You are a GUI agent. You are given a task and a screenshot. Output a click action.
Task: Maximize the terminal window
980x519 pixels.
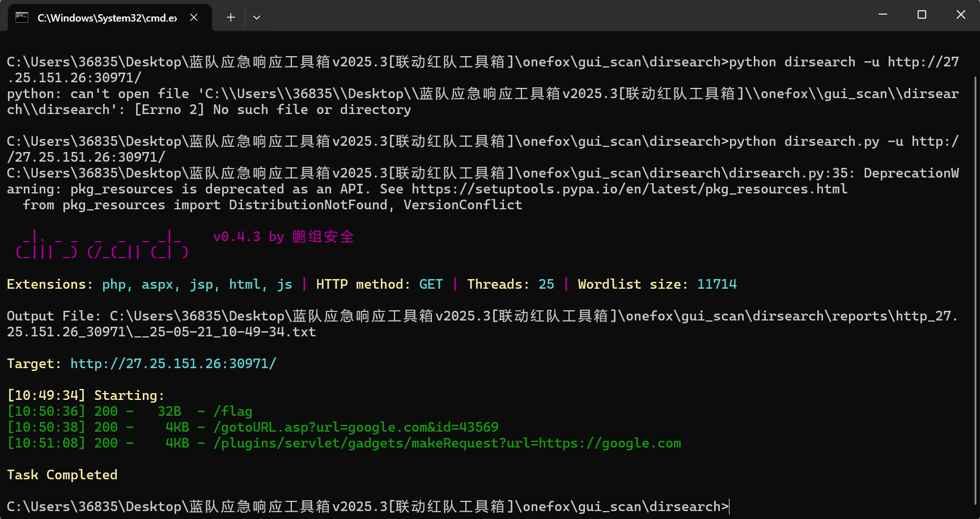(922, 15)
